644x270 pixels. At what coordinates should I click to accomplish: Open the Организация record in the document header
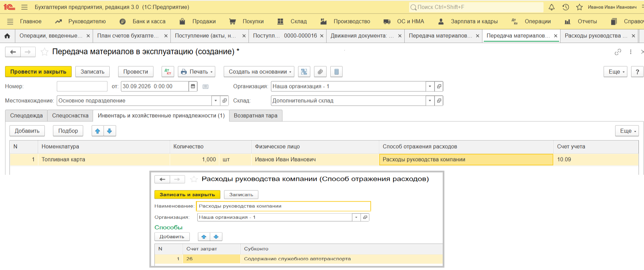(x=439, y=86)
